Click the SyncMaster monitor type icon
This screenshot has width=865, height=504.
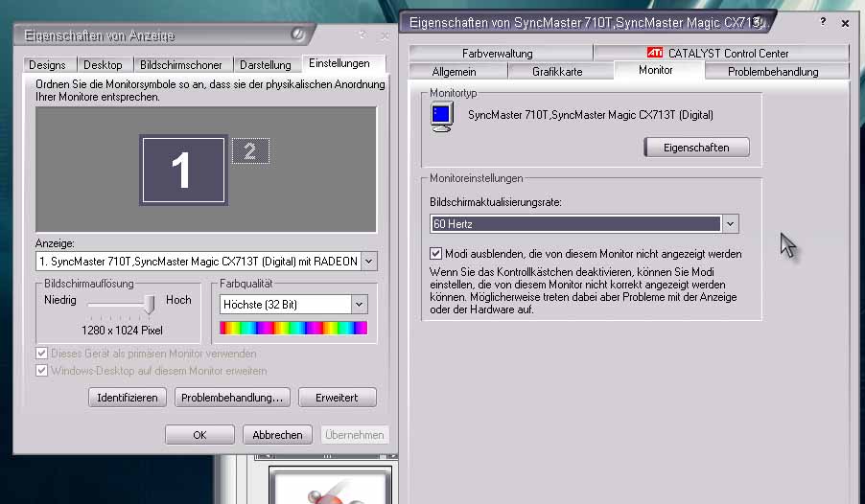(441, 116)
